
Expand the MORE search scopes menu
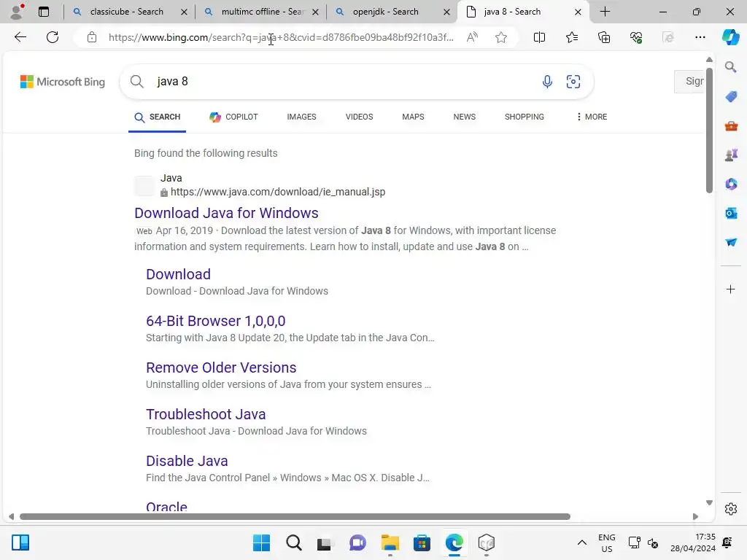point(592,117)
